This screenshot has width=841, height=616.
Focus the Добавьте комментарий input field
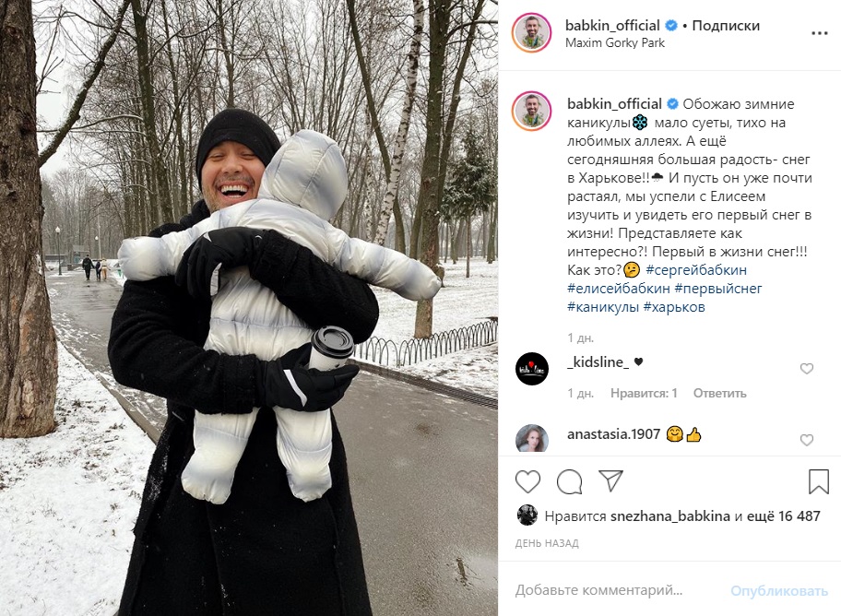pos(617,591)
